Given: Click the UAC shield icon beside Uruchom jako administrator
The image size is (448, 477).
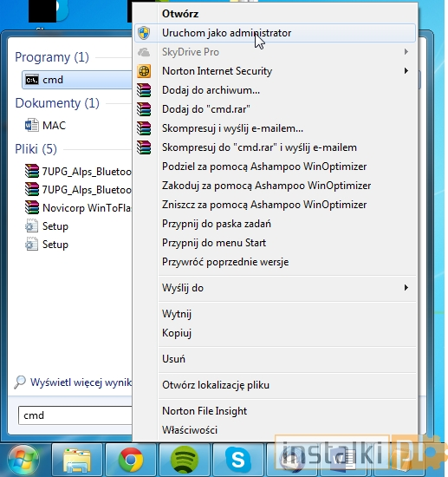Looking at the screenshot, I should click(144, 33).
